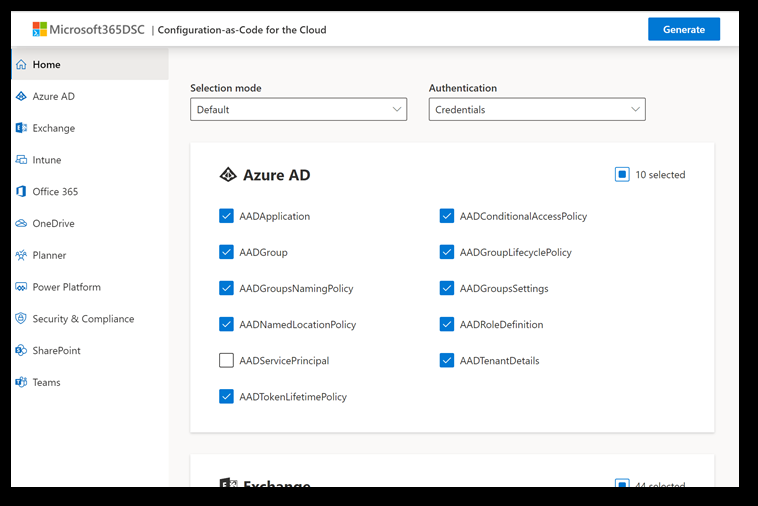Screen dimensions: 758x506
Task: Uncheck AADRoleDefinition checkbox
Action: [447, 324]
